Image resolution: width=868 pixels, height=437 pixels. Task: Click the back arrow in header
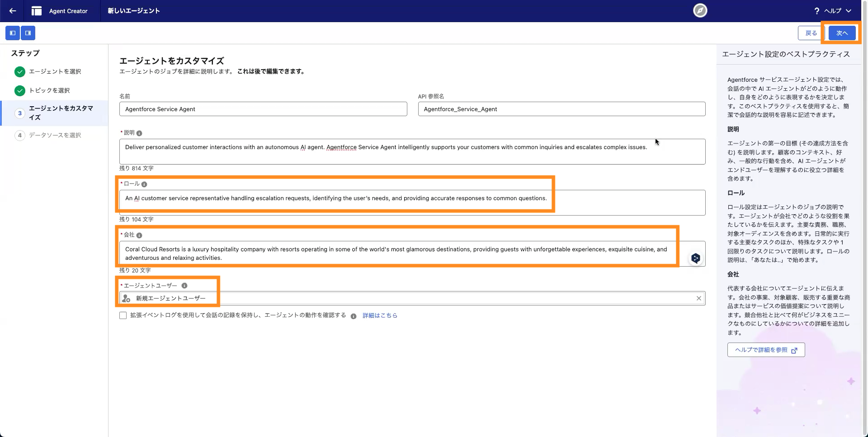13,11
